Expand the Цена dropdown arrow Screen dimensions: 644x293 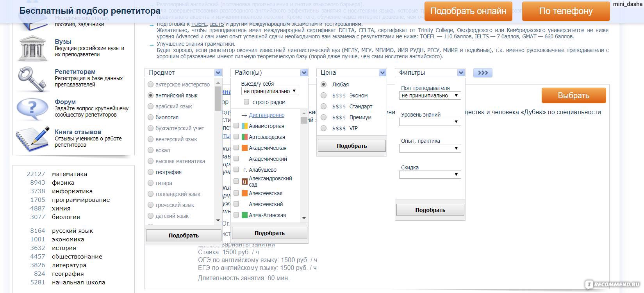point(382,73)
